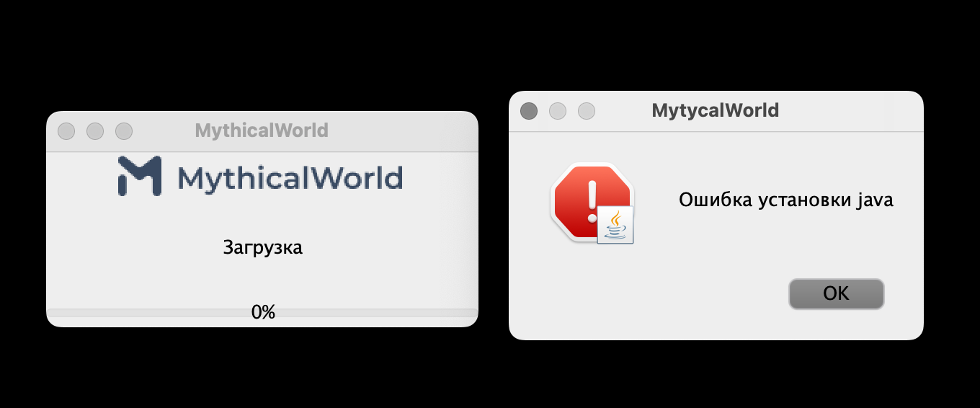Click the Загрузка status text
980x408 pixels.
coord(263,247)
